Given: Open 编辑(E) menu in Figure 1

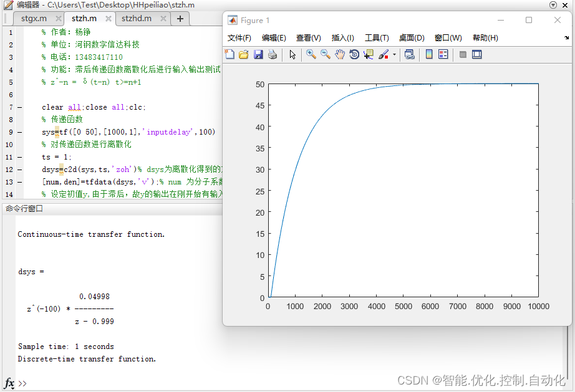Looking at the screenshot, I should [x=274, y=38].
